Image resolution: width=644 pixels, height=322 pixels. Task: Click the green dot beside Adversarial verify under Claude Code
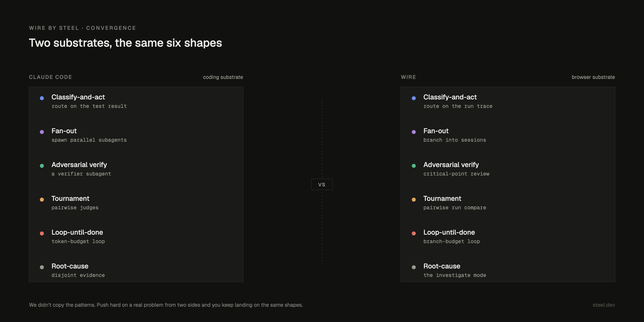pyautogui.click(x=42, y=166)
